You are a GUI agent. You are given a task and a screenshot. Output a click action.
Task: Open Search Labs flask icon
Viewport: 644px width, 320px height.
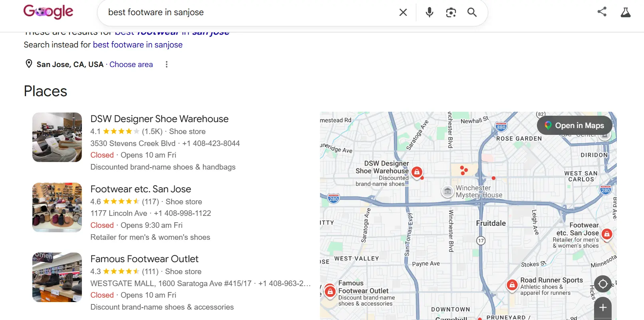tap(626, 12)
